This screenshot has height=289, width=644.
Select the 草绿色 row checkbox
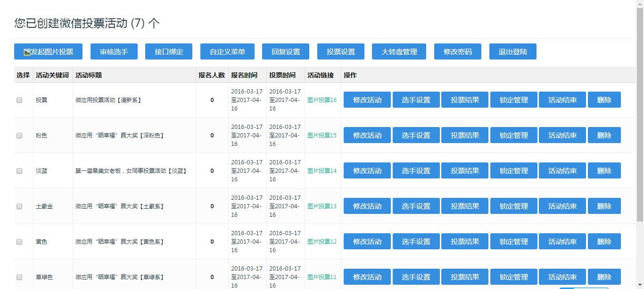click(19, 277)
